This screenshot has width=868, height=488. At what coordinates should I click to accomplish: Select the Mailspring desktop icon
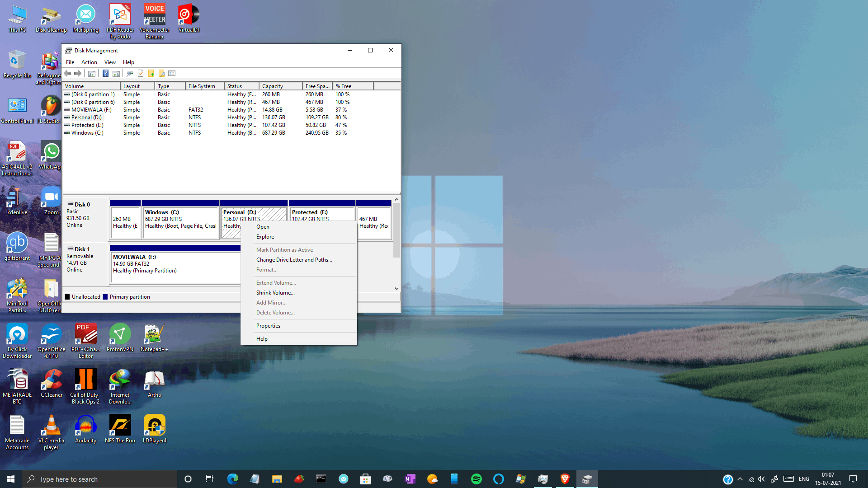85,19
